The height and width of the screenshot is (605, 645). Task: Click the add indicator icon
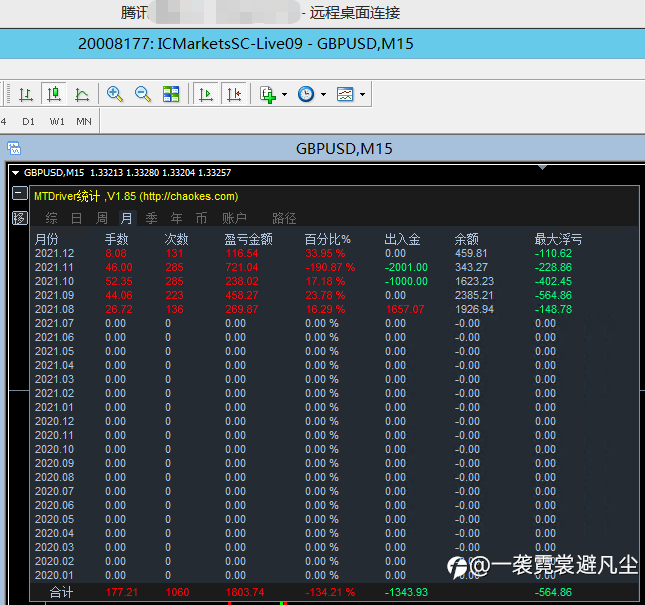[x=268, y=95]
